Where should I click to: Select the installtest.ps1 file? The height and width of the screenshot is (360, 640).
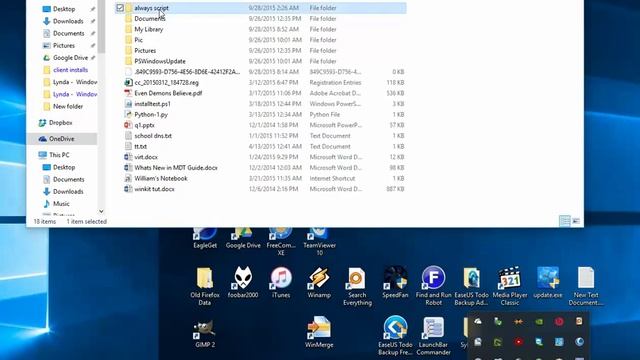click(260, 104)
